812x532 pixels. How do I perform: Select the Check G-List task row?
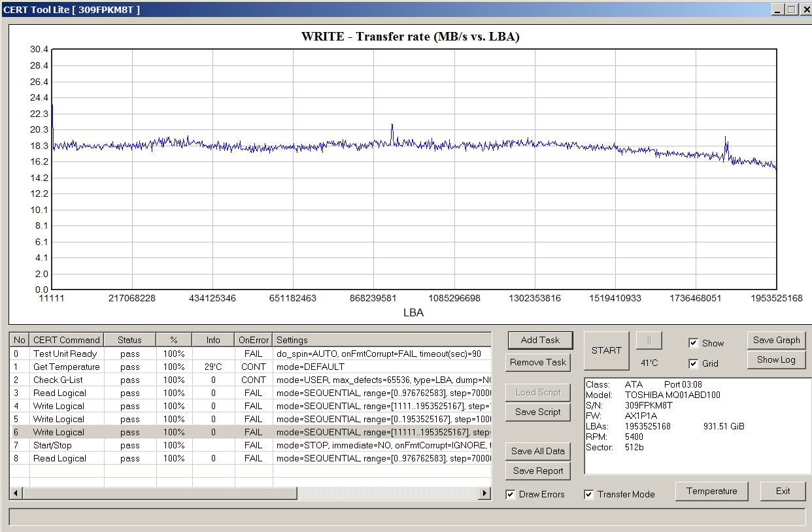[250, 380]
